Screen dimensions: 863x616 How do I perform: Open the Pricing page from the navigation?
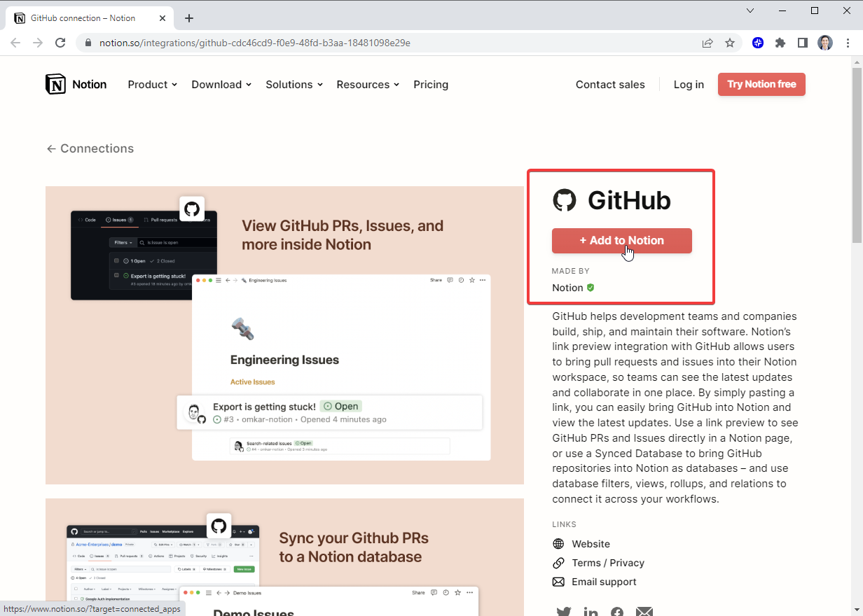pyautogui.click(x=430, y=84)
